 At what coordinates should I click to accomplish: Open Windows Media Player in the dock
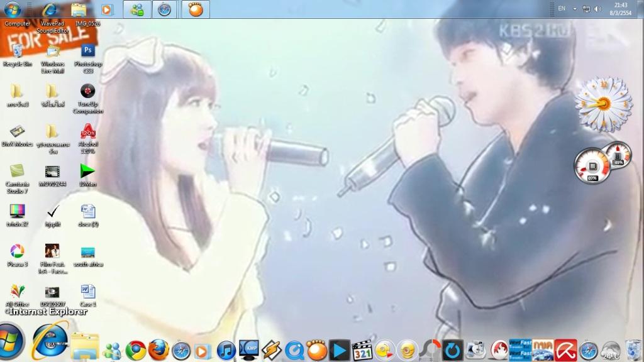(x=202, y=351)
